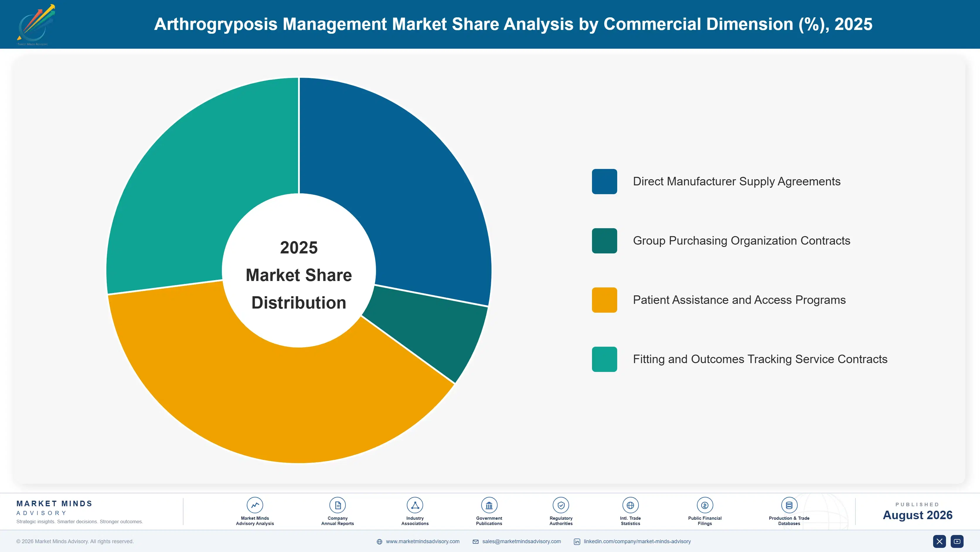Click the Market Minds Advisory logo in header

coord(36,25)
